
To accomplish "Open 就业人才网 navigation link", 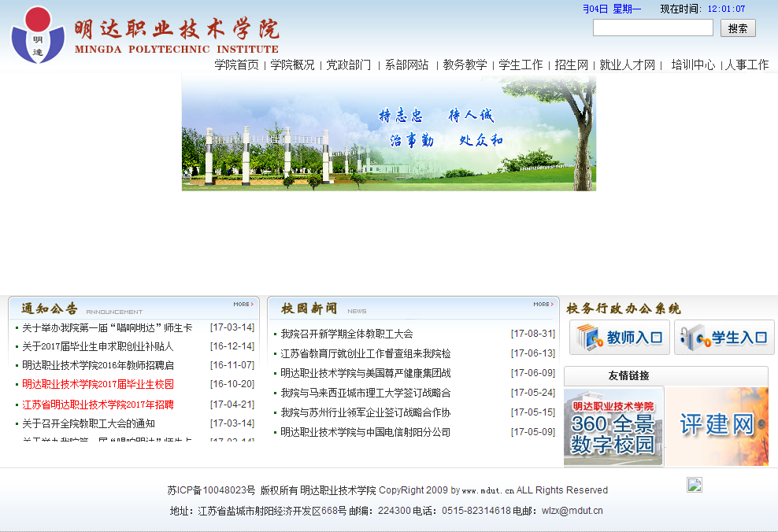I will pos(628,65).
